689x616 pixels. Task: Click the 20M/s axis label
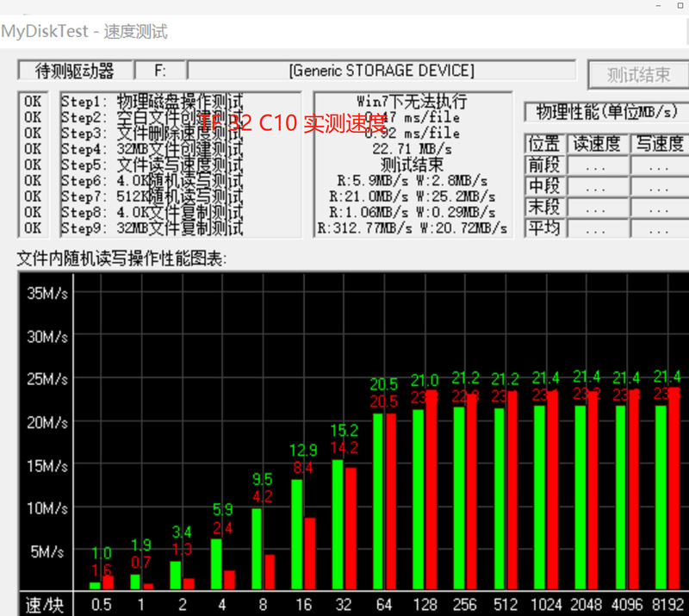(47, 422)
